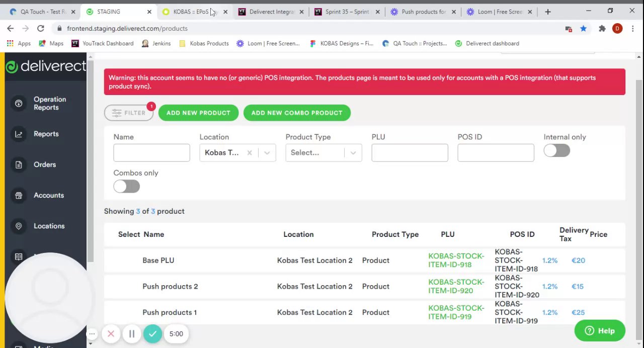Screen dimensions: 644x348
Task: Pause the Loom recording
Action: point(132,334)
